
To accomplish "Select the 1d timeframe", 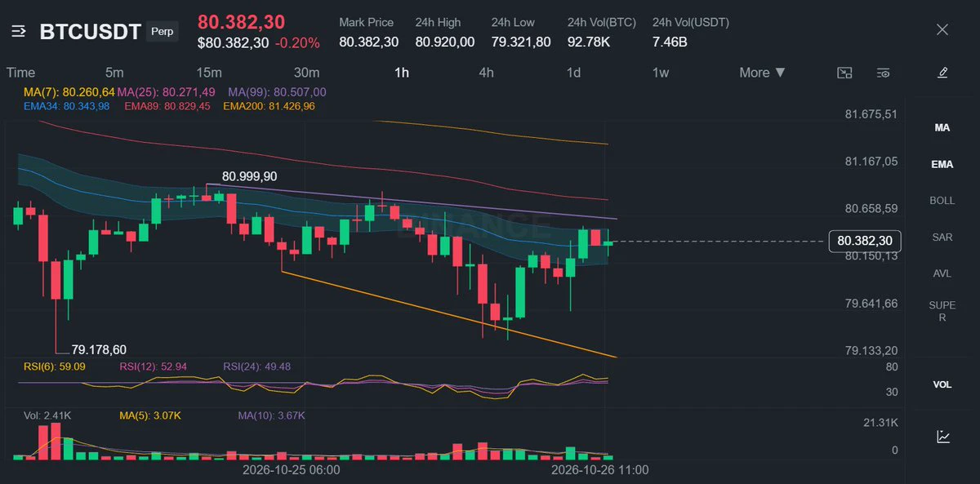I will (573, 73).
